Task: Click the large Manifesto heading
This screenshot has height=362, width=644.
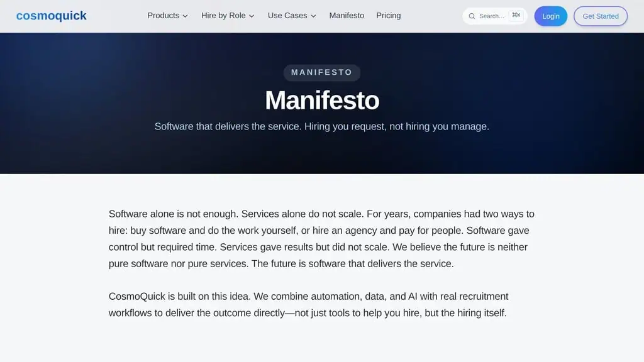Action: [322, 100]
